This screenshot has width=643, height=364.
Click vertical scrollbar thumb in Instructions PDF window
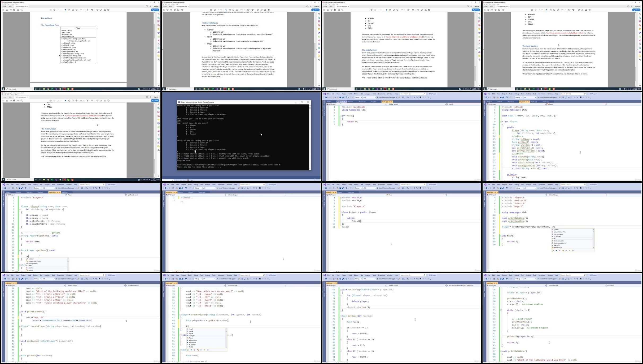coord(154,31)
